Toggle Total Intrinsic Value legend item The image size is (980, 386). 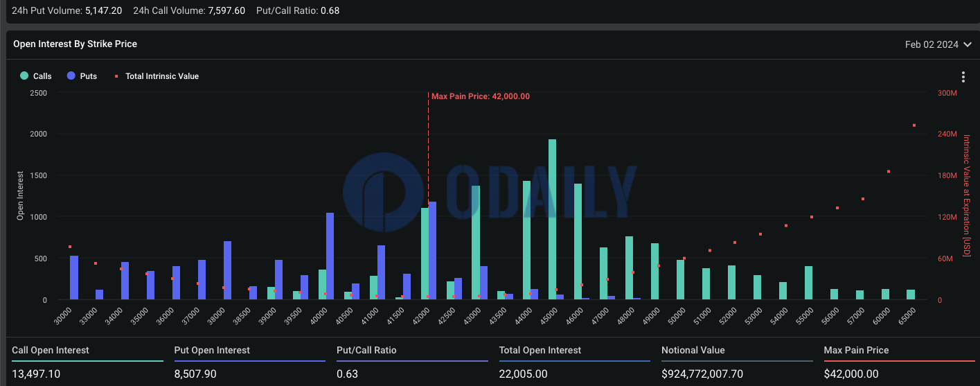click(161, 76)
